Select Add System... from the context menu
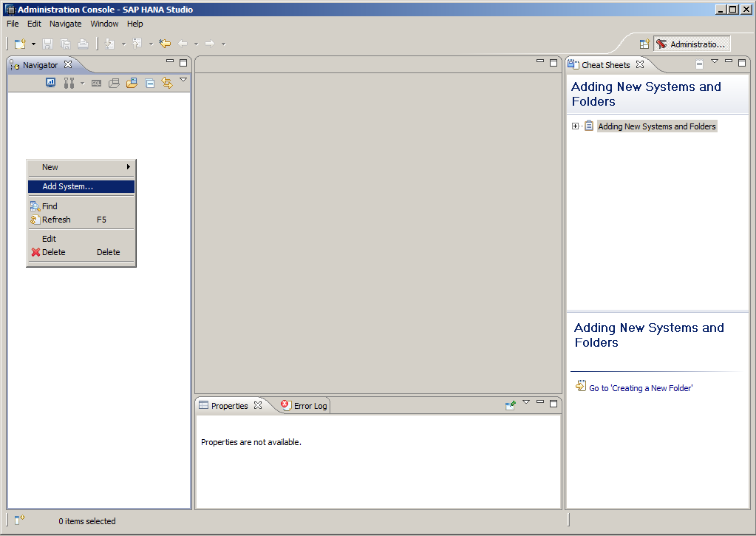Screen dimensions: 756x536 click(x=67, y=186)
